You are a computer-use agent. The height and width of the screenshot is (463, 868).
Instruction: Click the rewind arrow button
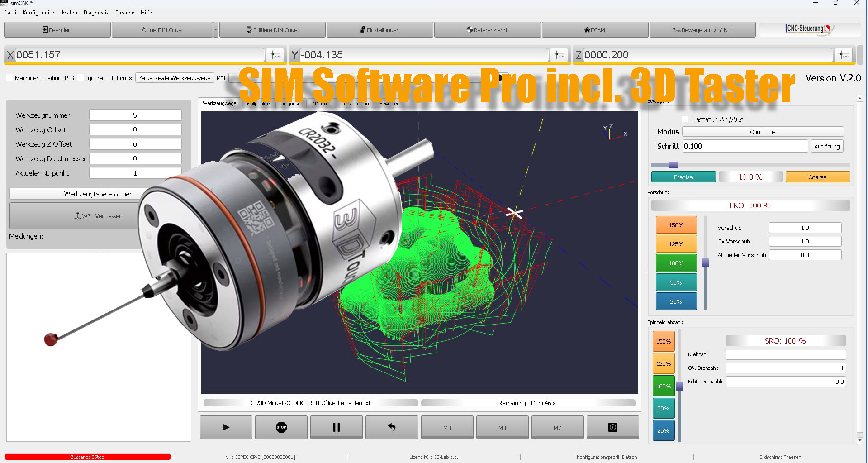pos(392,427)
